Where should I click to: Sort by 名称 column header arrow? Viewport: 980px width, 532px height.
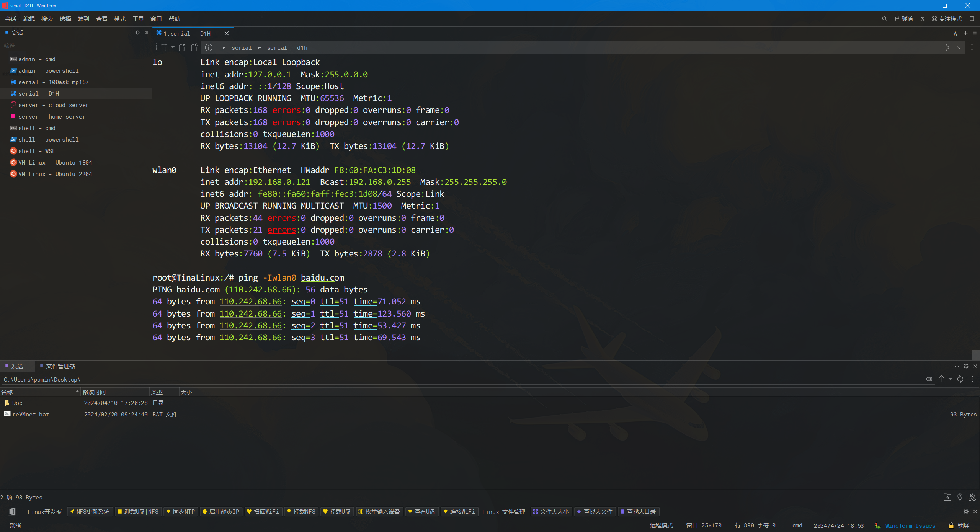tap(77, 391)
